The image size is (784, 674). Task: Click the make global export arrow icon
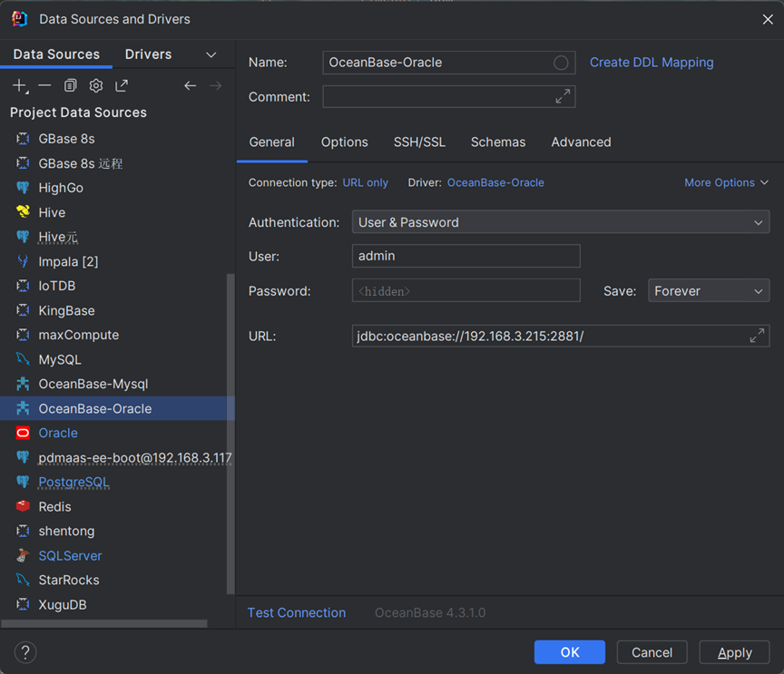coord(122,85)
